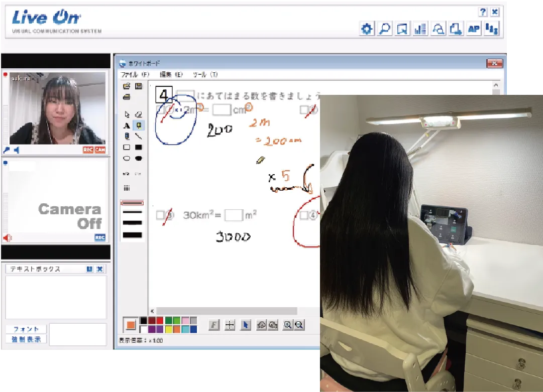Click the フォント button
This screenshot has width=543, height=392.
[x=26, y=329]
